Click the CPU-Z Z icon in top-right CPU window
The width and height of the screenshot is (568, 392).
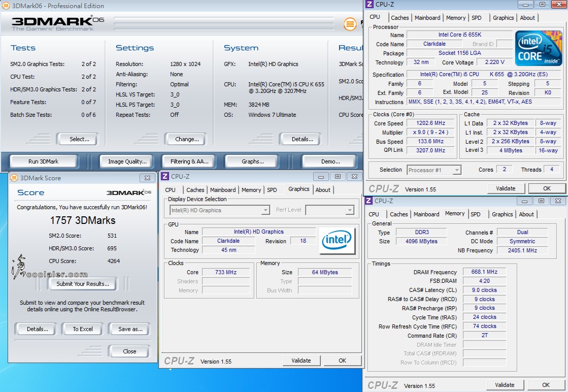[x=370, y=5]
